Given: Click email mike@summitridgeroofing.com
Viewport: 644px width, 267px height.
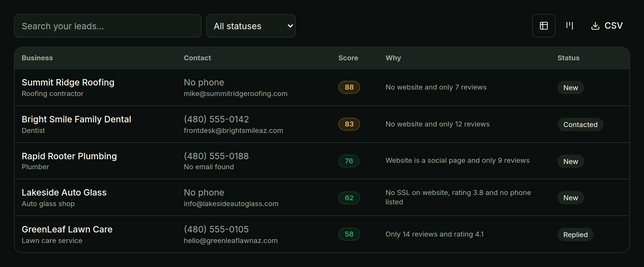Looking at the screenshot, I should coord(236,94).
